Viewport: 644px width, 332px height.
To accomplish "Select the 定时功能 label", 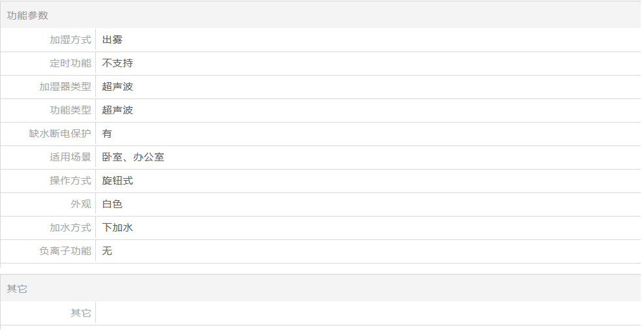I will pyautogui.click(x=70, y=63).
